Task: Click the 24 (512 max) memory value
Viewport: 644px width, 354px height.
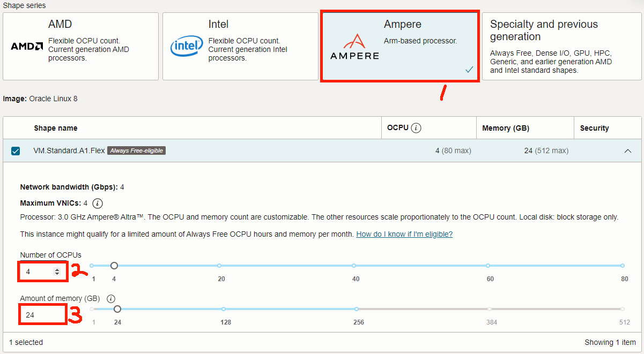Action: 546,150
